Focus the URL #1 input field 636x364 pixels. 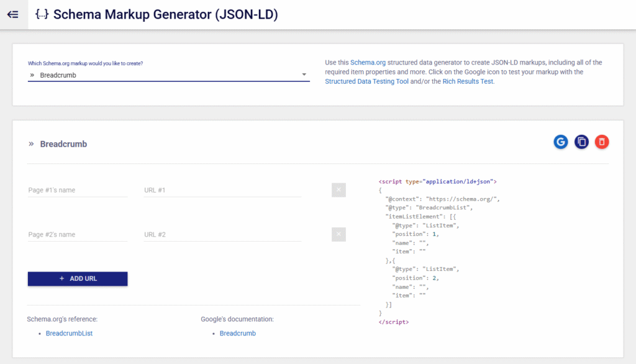point(222,190)
